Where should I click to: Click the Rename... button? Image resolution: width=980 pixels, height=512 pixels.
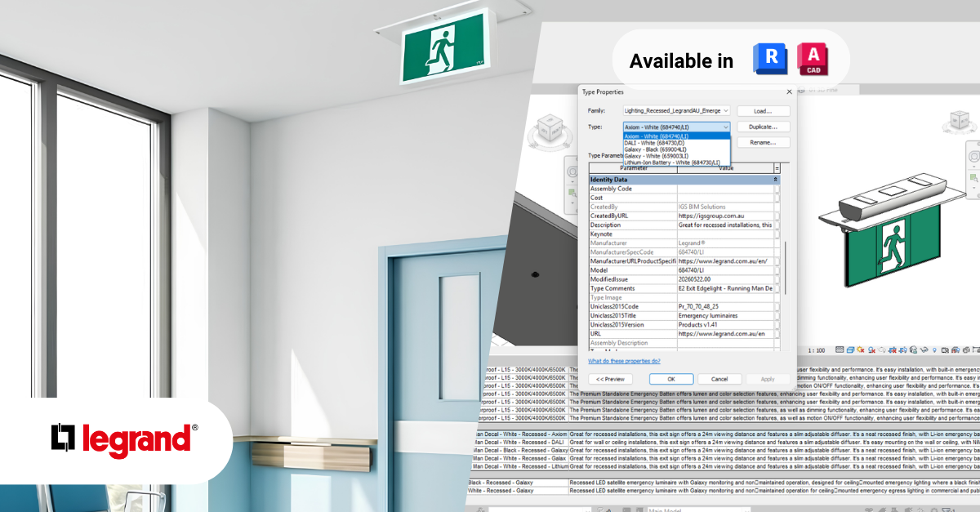pyautogui.click(x=764, y=142)
